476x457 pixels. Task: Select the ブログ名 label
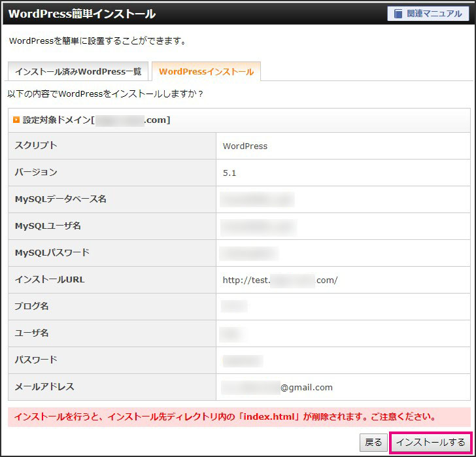[31, 306]
